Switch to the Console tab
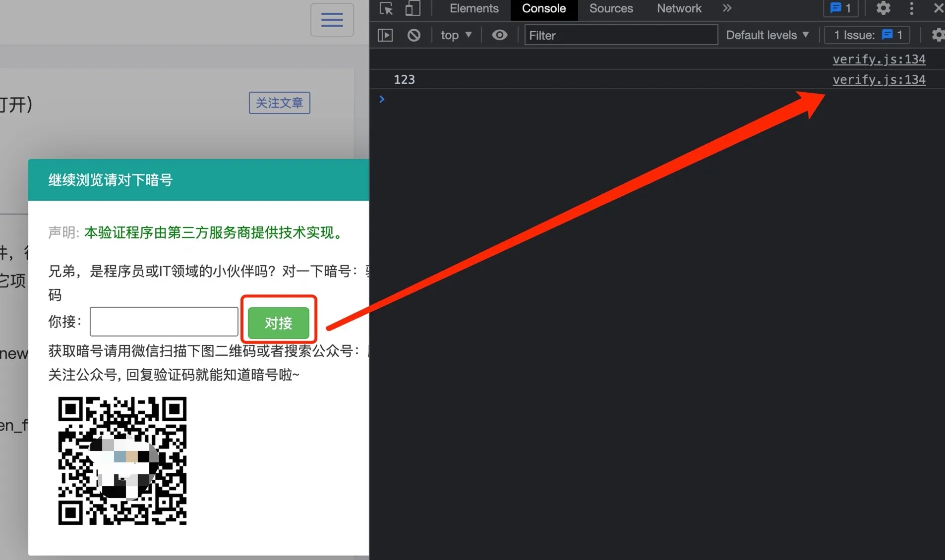The width and height of the screenshot is (945, 560). point(544,8)
